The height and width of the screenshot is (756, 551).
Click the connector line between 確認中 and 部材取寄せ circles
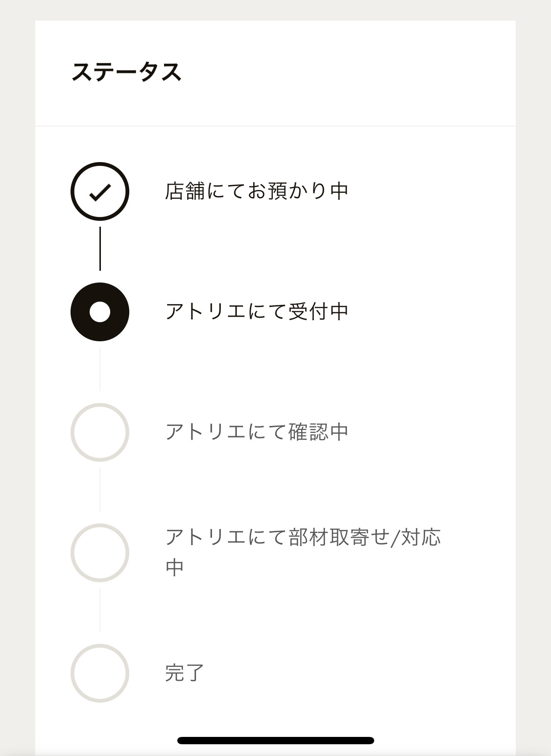click(100, 490)
